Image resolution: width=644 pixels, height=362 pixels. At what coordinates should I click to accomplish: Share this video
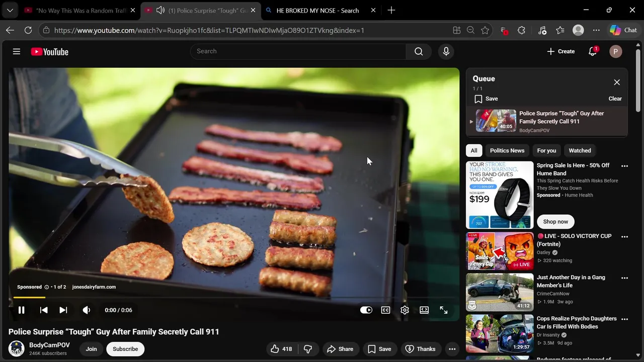point(340,349)
